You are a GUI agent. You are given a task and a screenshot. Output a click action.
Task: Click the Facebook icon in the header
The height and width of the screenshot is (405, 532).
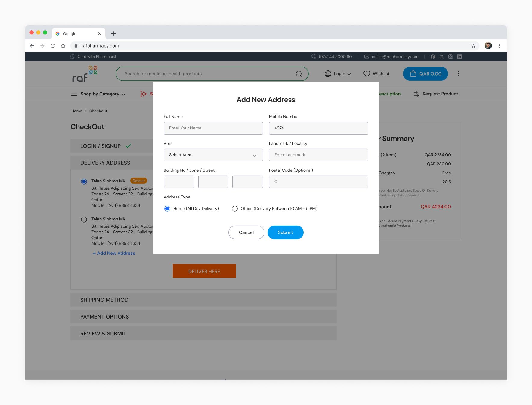pos(433,56)
